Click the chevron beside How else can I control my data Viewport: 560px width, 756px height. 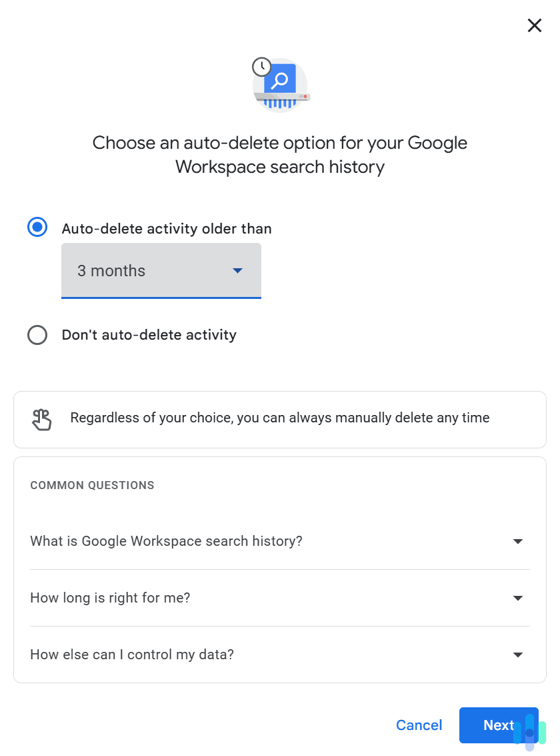(518, 655)
